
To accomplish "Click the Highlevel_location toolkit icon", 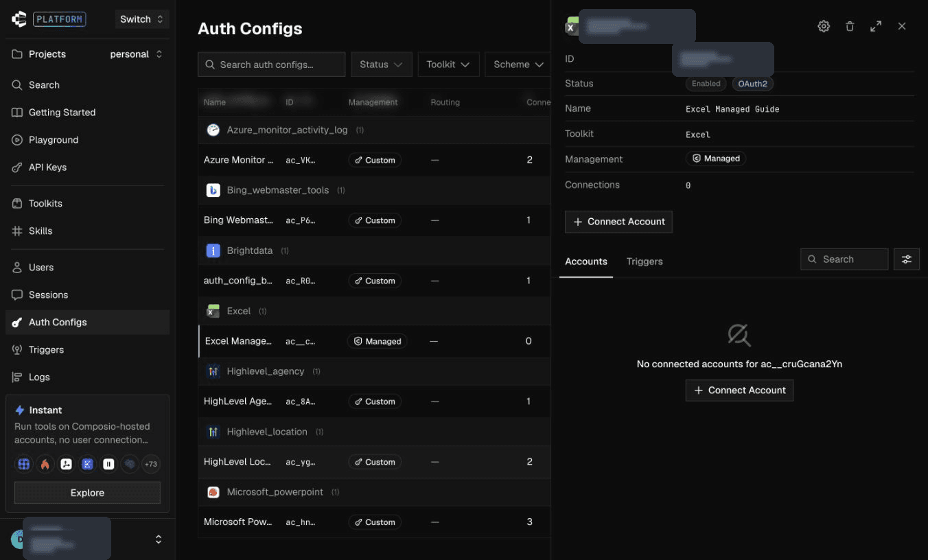I will [213, 432].
